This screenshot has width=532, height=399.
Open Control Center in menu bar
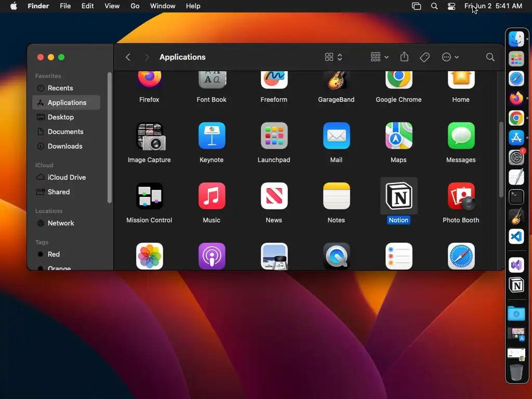[451, 6]
